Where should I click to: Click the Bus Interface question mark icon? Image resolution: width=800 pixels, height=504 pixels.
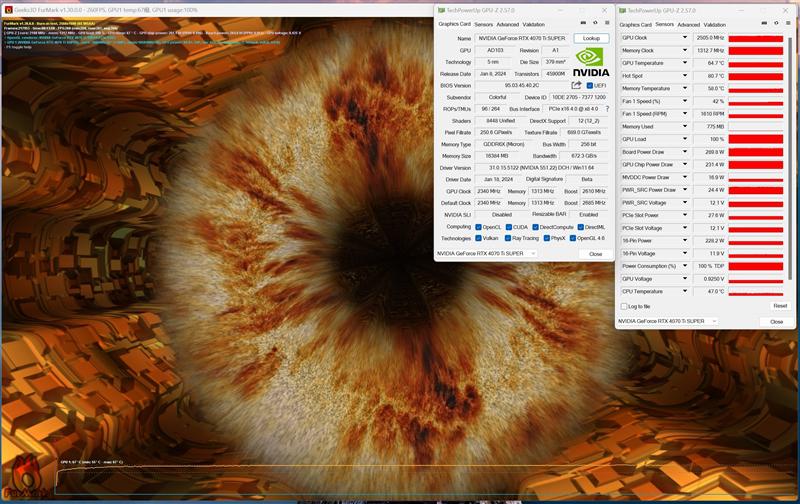tap(607, 109)
